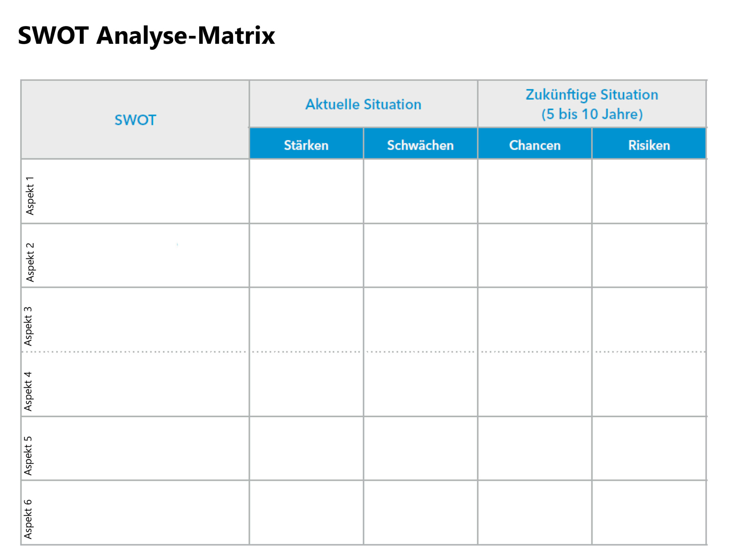Image resolution: width=747 pixels, height=560 pixels.
Task: Select the Zukünftige Situation header
Action: 592,104
